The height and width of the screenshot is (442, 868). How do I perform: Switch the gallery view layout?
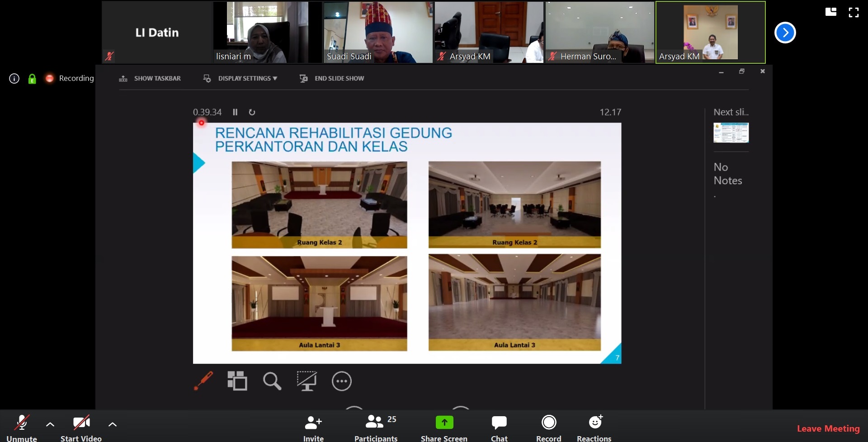(x=830, y=12)
